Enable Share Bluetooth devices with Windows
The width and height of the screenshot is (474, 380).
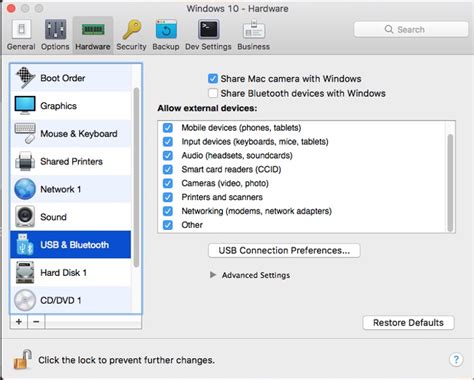213,93
